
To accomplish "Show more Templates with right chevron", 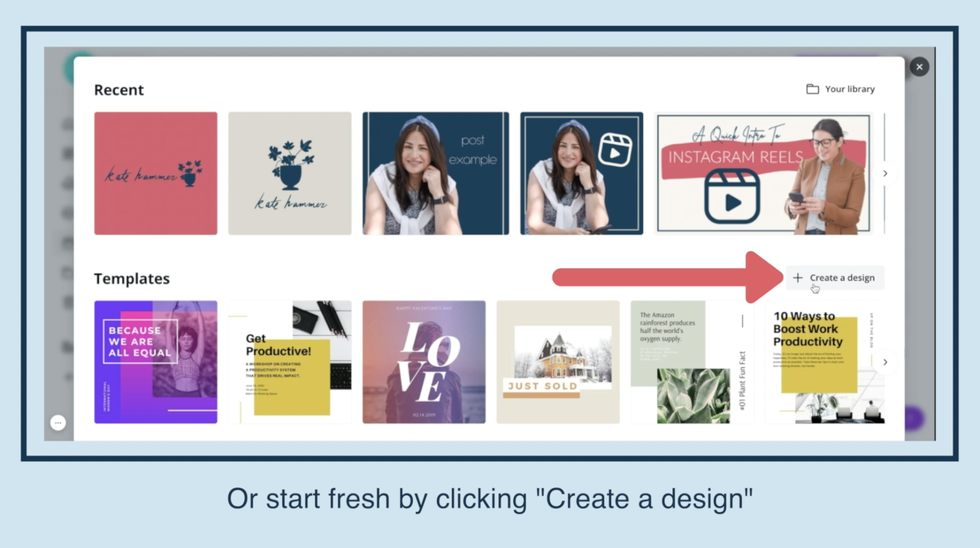I will (885, 362).
